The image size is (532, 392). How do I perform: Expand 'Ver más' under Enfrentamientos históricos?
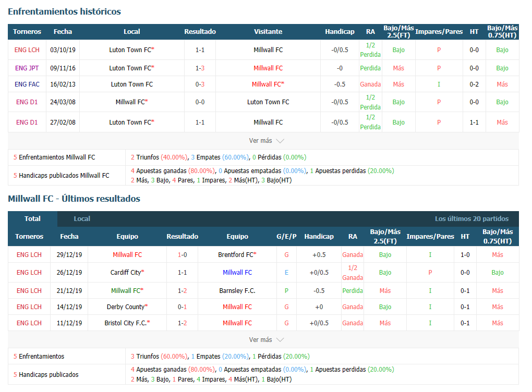(x=266, y=141)
